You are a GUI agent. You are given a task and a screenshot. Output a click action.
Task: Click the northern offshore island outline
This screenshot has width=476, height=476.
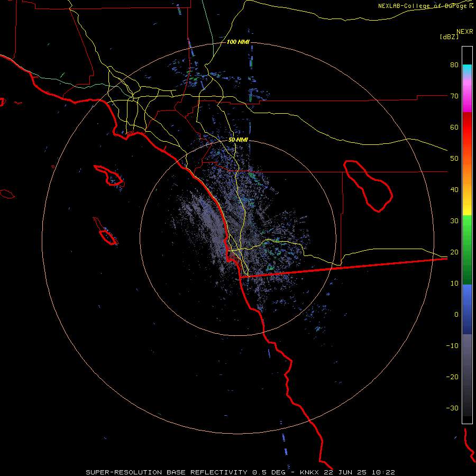[x=109, y=176]
